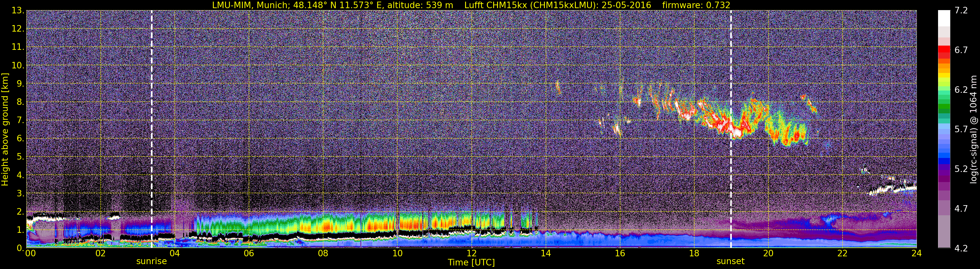Click the height axis tick label 6
This screenshot has width=980, height=269.
(x=20, y=138)
